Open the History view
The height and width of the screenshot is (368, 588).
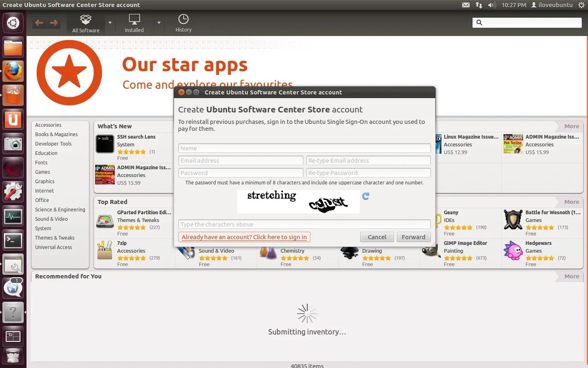click(x=183, y=23)
